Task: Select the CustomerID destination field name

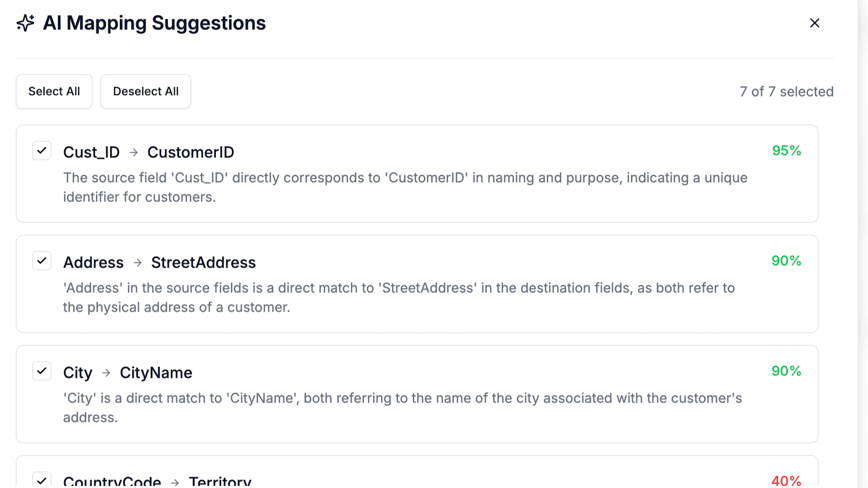Action: pyautogui.click(x=191, y=152)
